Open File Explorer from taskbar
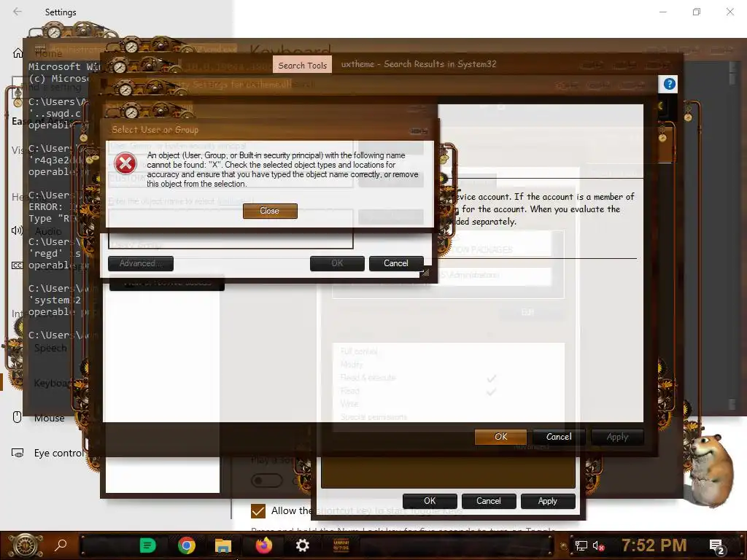 (x=223, y=545)
